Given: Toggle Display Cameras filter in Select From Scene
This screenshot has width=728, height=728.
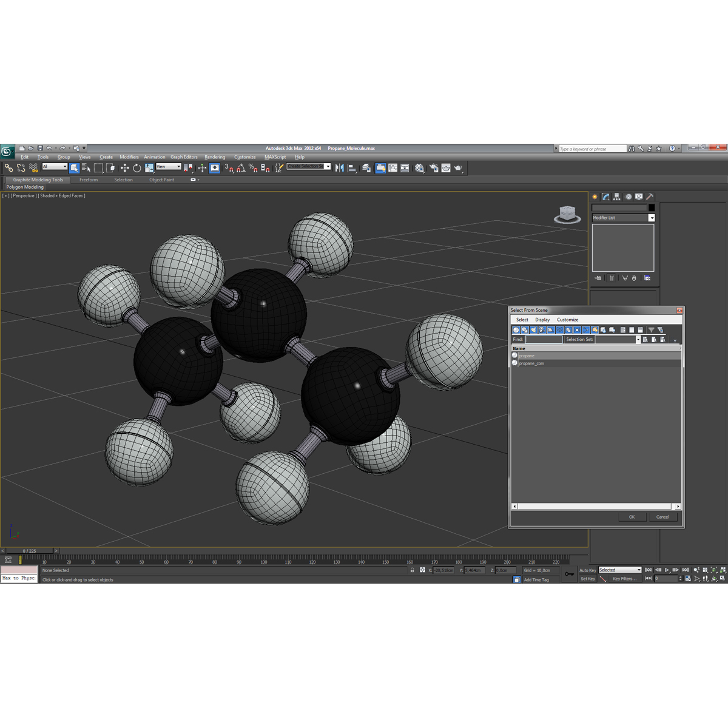Looking at the screenshot, I should [x=542, y=329].
